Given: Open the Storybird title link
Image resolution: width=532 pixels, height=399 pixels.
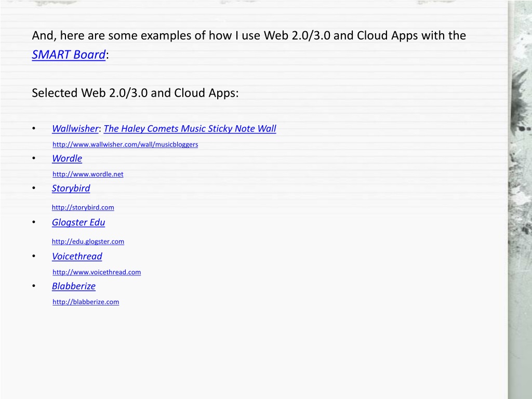Looking at the screenshot, I should pyautogui.click(x=71, y=188).
